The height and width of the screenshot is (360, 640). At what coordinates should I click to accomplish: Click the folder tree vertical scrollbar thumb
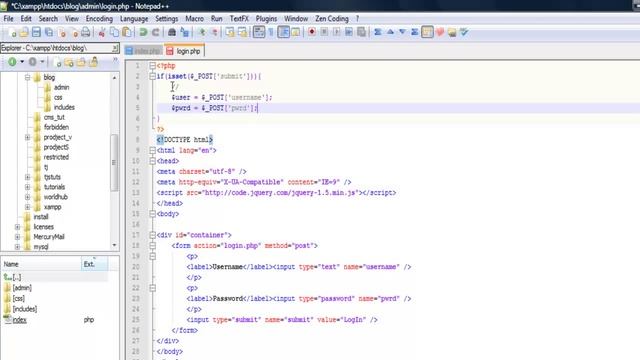pos(114,162)
